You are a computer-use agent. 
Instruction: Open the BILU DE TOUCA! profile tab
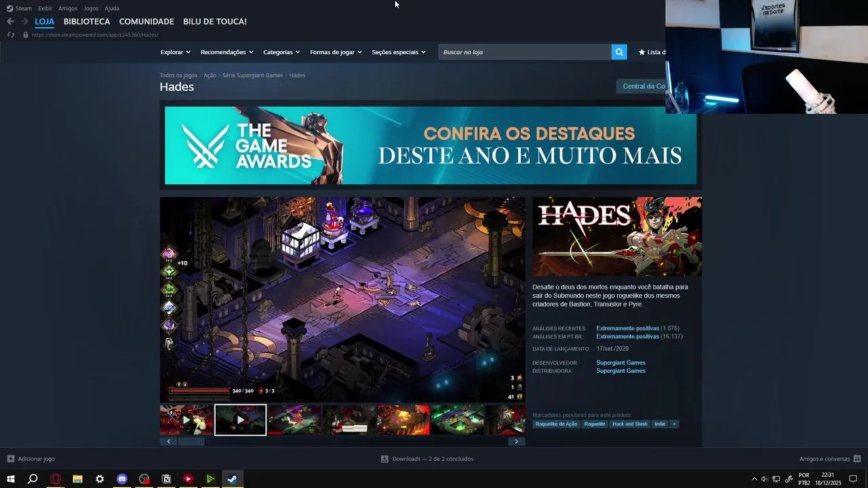(x=215, y=22)
